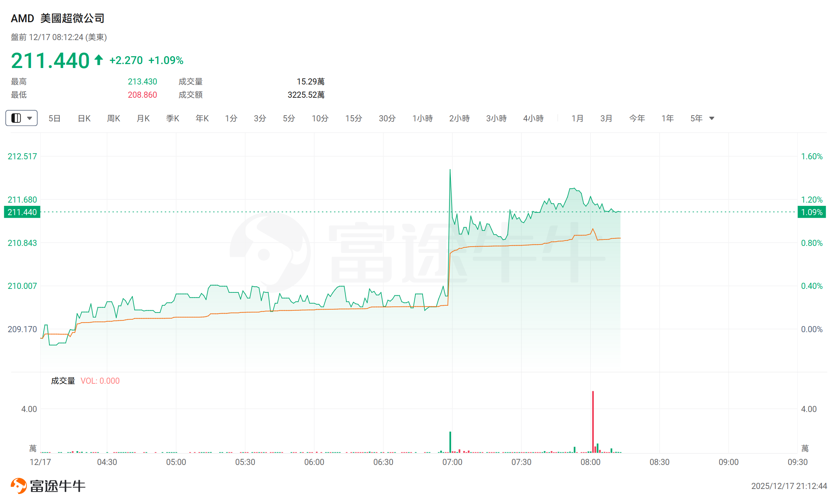Screen dimensions: 838x504
Task: Switch to 月K monthly chart
Action: (x=143, y=118)
